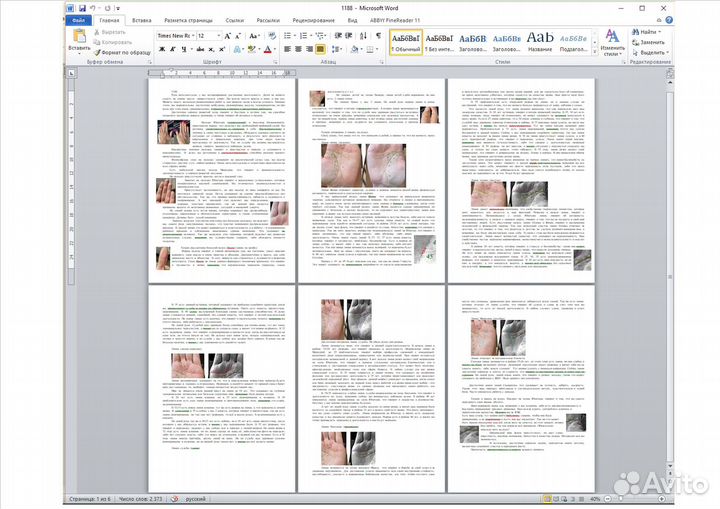The width and height of the screenshot is (720, 509).
Task: Expand the Выделить dropdown
Action: coord(652,53)
